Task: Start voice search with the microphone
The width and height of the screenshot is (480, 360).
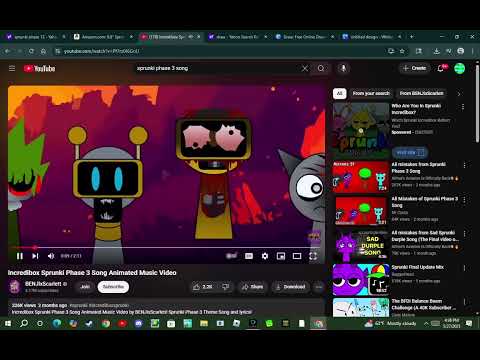Action: (x=343, y=68)
